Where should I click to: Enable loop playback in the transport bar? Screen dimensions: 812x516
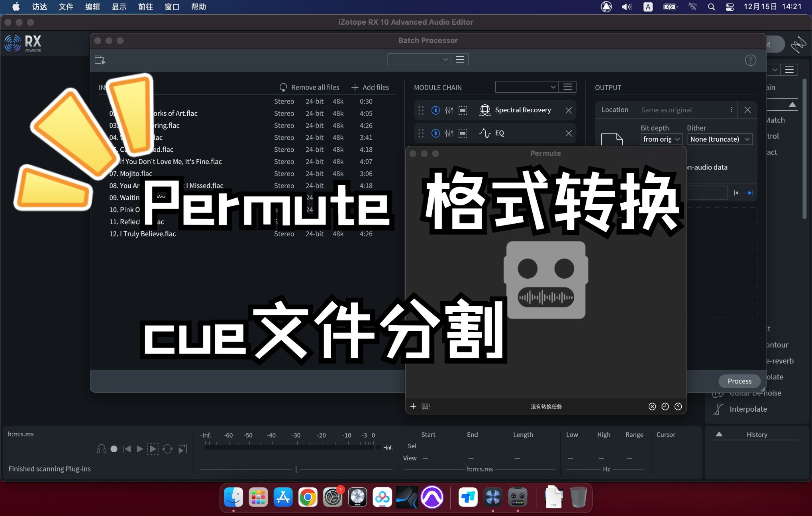pos(167,449)
